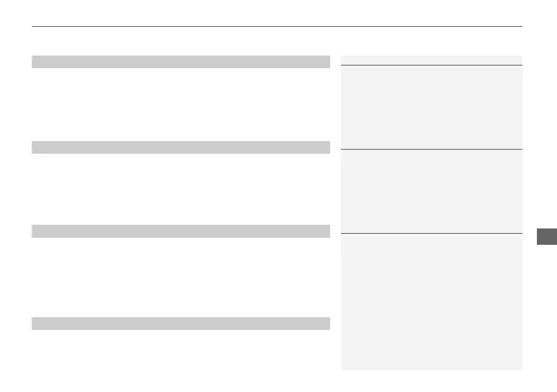Click the thin strip atop the sidebar

(x=431, y=60)
